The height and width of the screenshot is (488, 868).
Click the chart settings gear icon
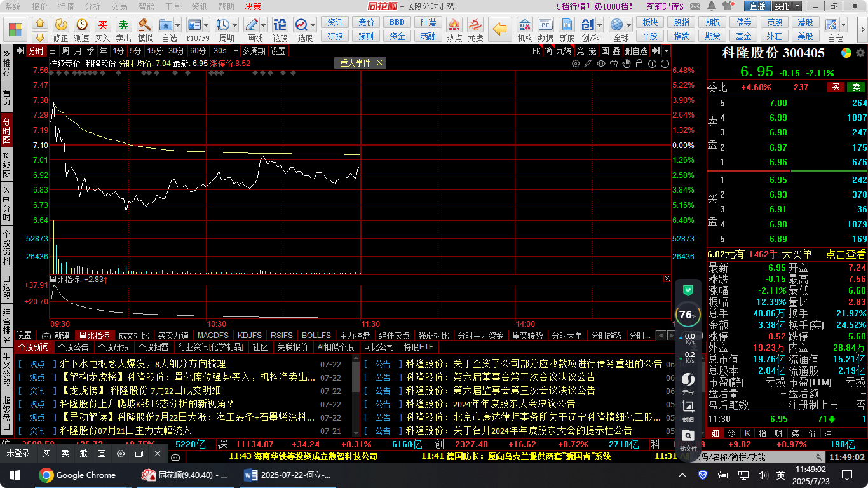576,64
